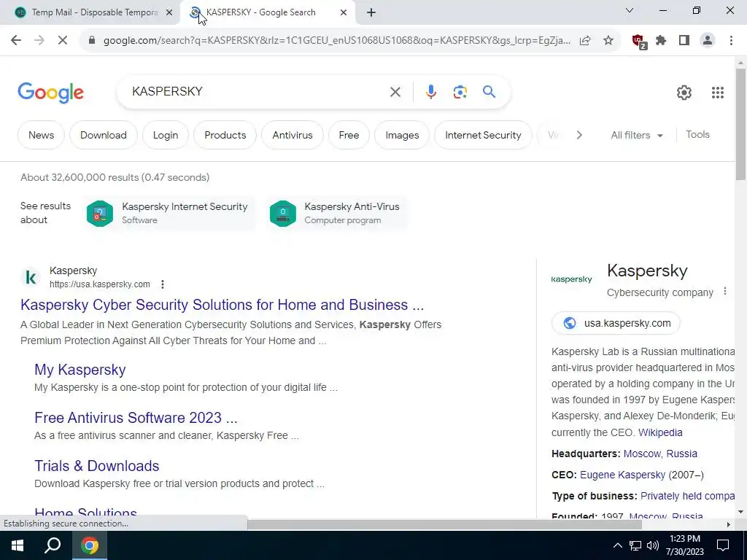The height and width of the screenshot is (560, 747).
Task: Click the Kaspersky favicon in first result
Action: point(31,277)
